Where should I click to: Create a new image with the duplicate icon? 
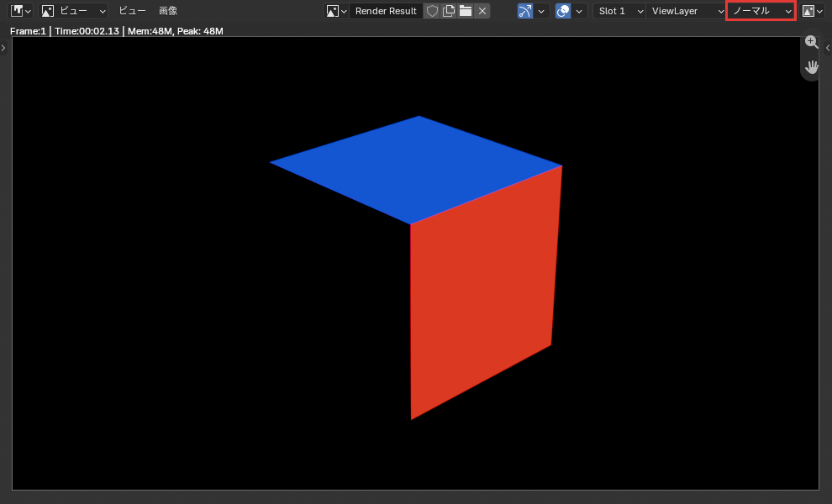tap(449, 11)
